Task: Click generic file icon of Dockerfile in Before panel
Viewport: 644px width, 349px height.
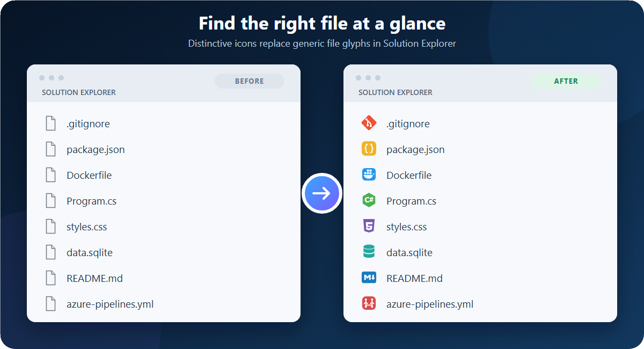Action: pos(50,175)
